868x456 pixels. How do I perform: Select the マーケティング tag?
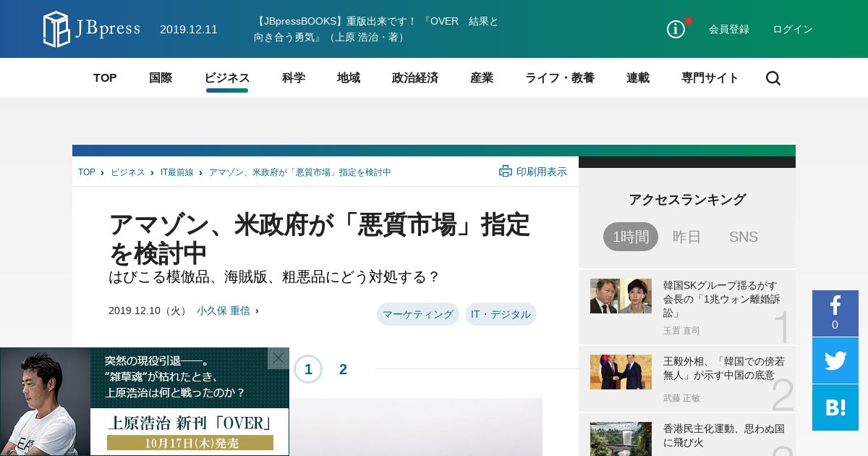click(418, 314)
